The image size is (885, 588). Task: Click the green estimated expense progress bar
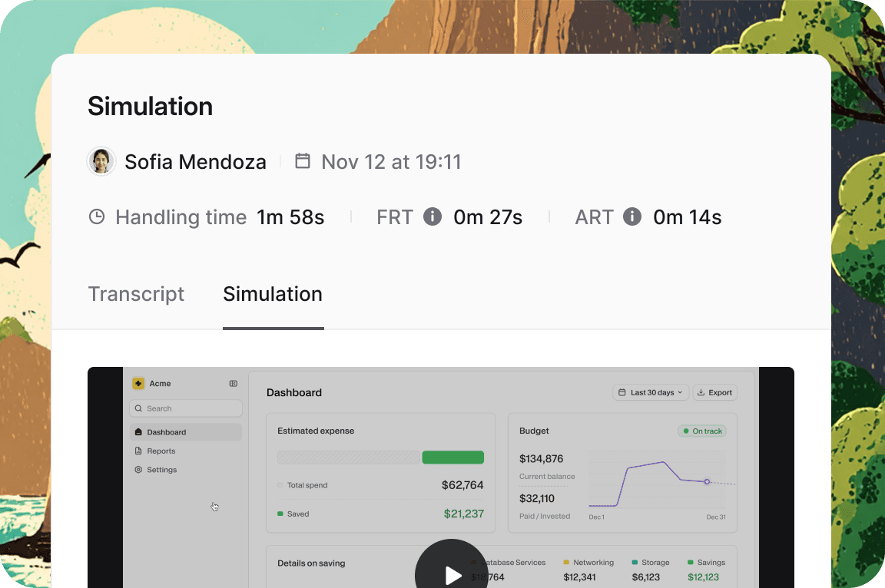click(x=453, y=458)
